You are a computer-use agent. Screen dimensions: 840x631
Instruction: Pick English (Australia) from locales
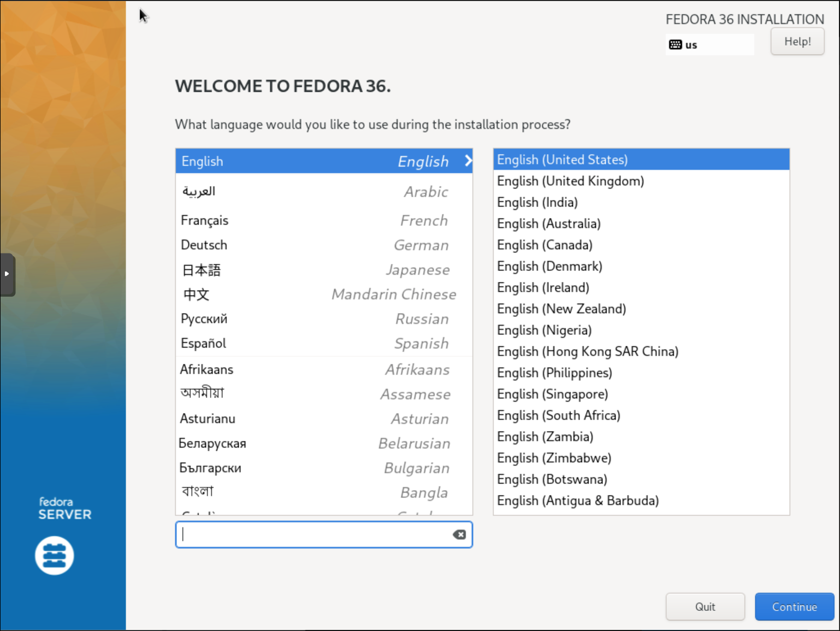point(548,223)
